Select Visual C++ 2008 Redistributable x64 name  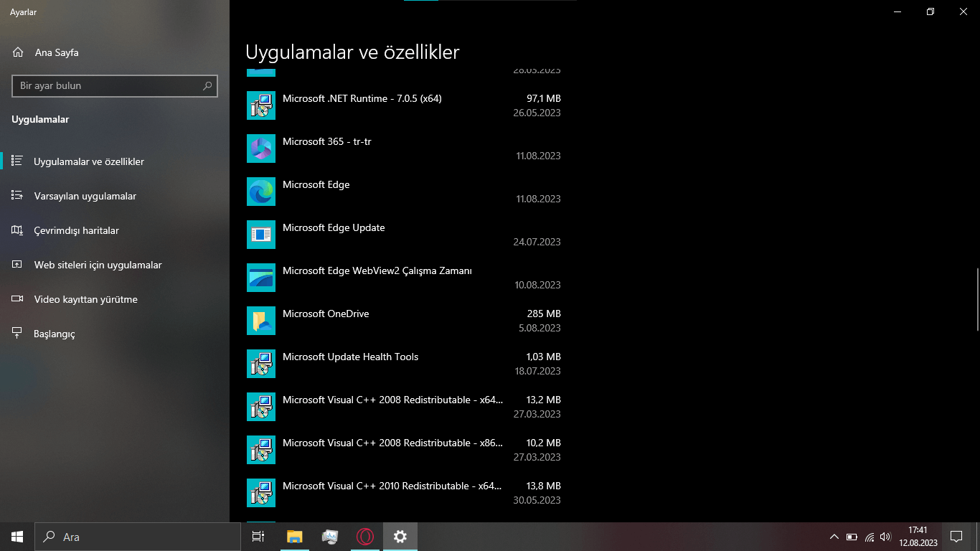click(393, 400)
